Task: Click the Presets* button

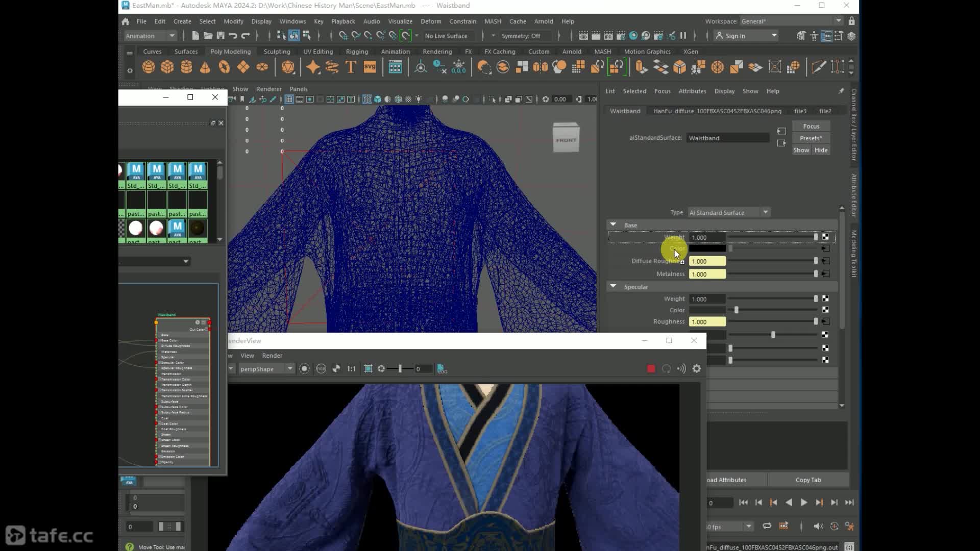Action: click(x=811, y=138)
